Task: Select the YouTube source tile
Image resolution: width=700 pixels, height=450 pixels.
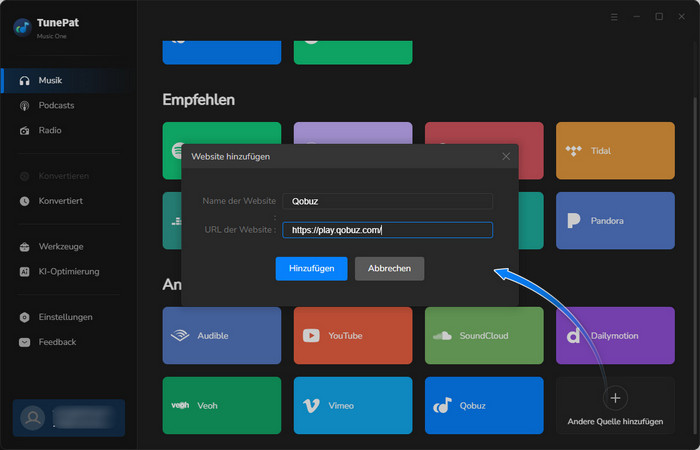Action: point(353,335)
